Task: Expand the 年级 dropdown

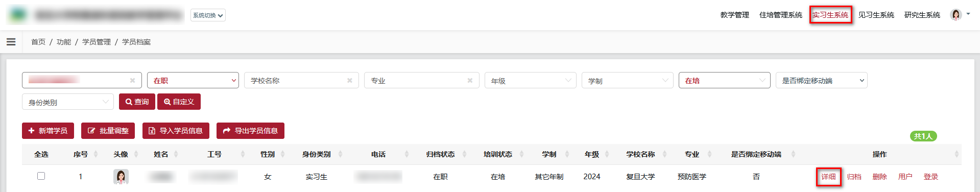Action: pyautogui.click(x=531, y=80)
